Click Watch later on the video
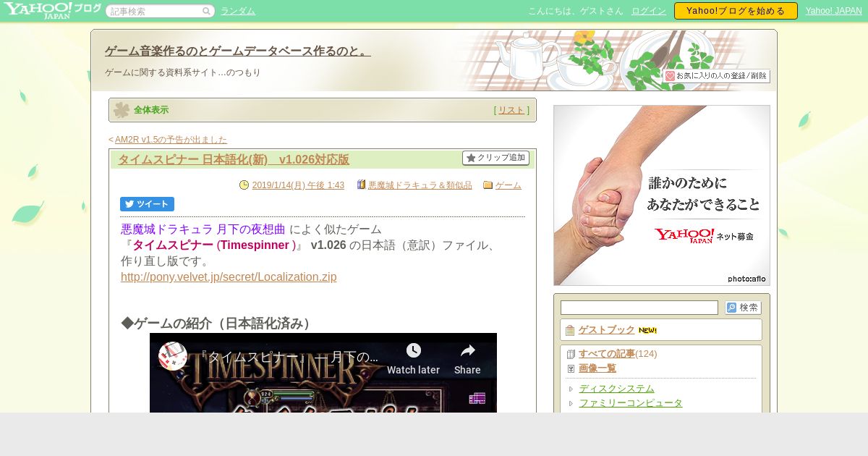This screenshot has height=456, width=868. pyautogui.click(x=413, y=359)
